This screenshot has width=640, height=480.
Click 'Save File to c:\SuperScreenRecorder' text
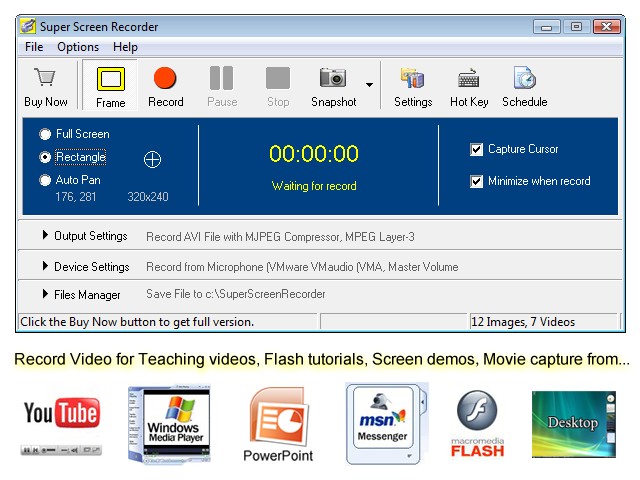coord(236,294)
